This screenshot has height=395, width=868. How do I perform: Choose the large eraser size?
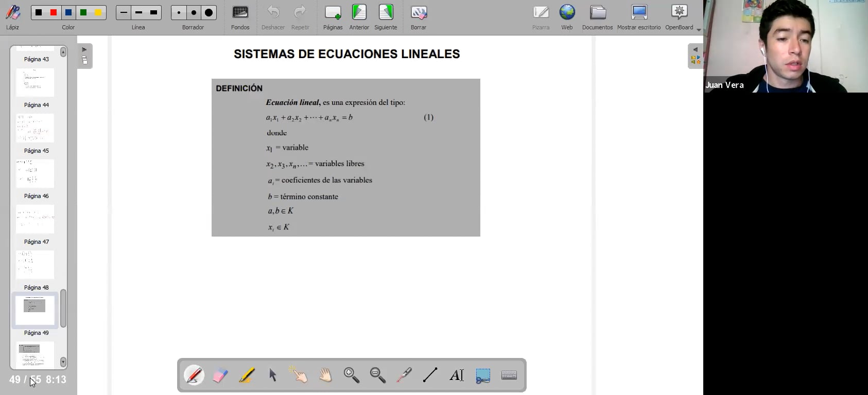click(209, 12)
